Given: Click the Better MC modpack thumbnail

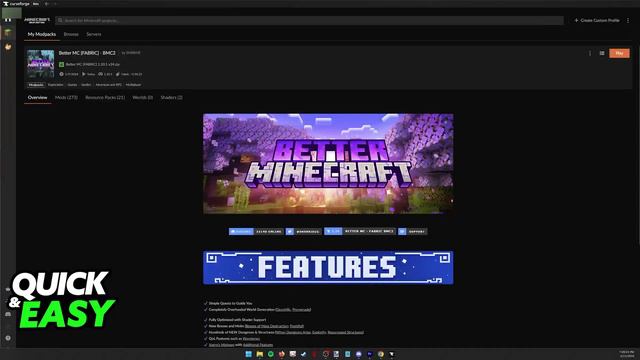Looking at the screenshot, I should pos(40,64).
